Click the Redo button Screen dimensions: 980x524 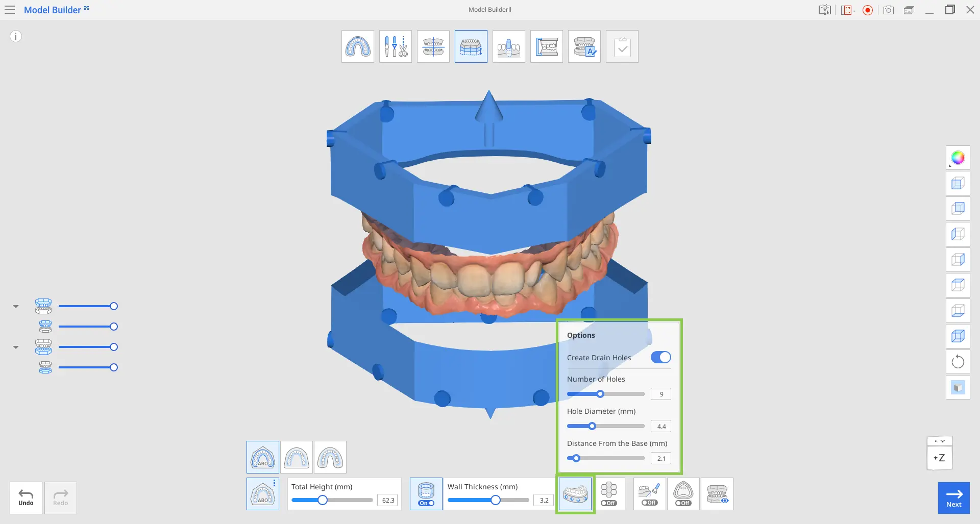point(61,497)
